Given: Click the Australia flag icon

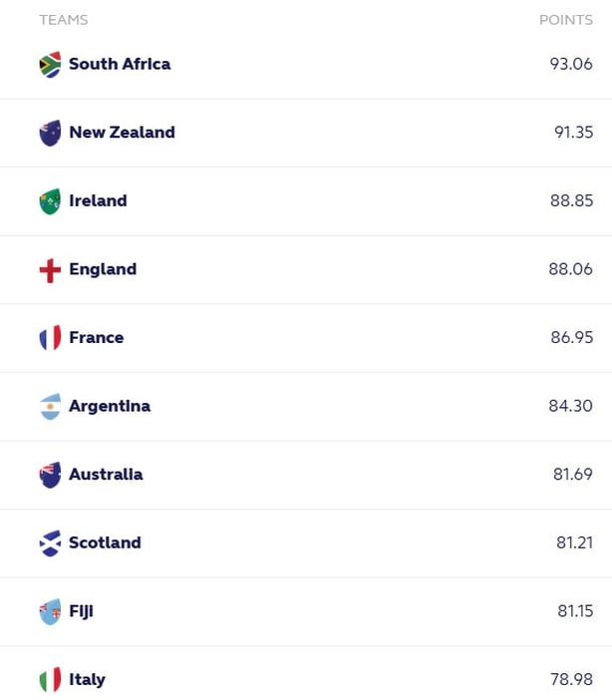Looking at the screenshot, I should point(50,475).
